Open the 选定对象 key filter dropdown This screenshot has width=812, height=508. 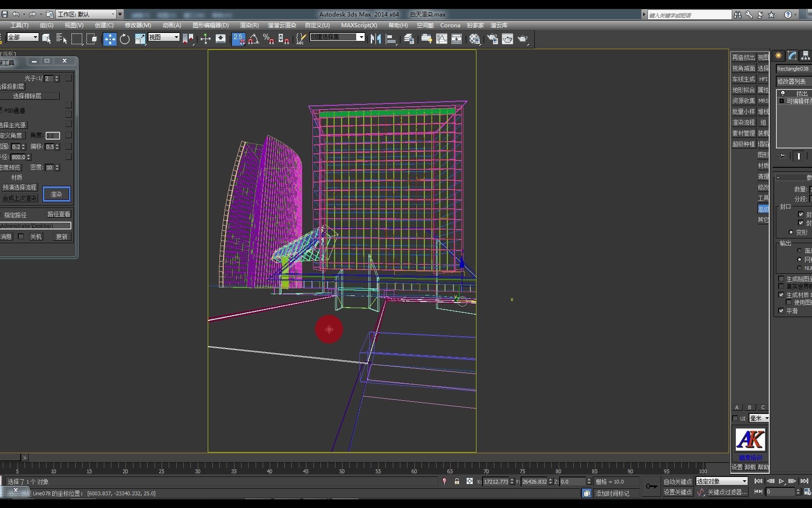coord(721,481)
